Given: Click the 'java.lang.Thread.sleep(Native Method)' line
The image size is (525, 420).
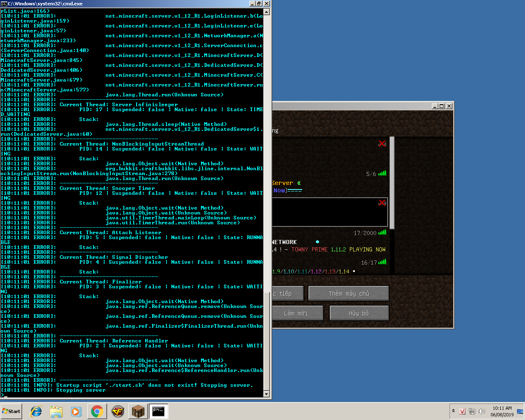Looking at the screenshot, I should click(166, 124).
